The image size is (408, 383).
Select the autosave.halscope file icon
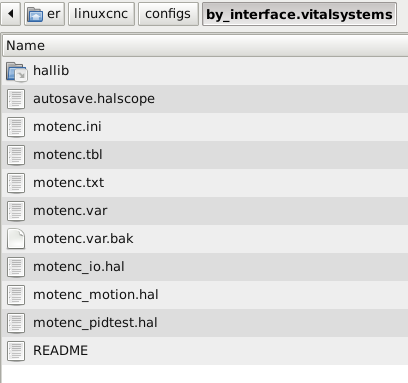pos(16,99)
